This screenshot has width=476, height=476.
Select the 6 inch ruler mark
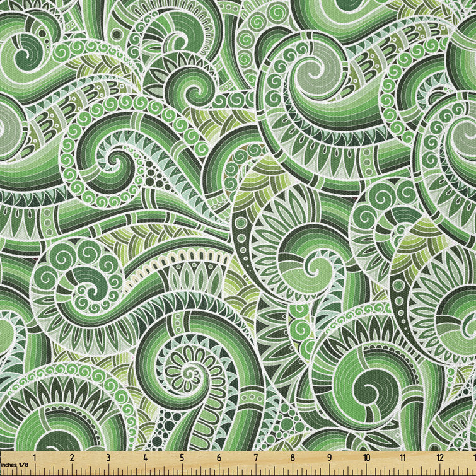coord(219,458)
